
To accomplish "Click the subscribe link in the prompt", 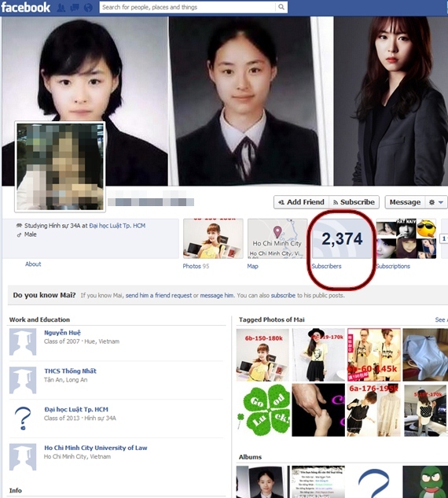I will click(x=283, y=295).
